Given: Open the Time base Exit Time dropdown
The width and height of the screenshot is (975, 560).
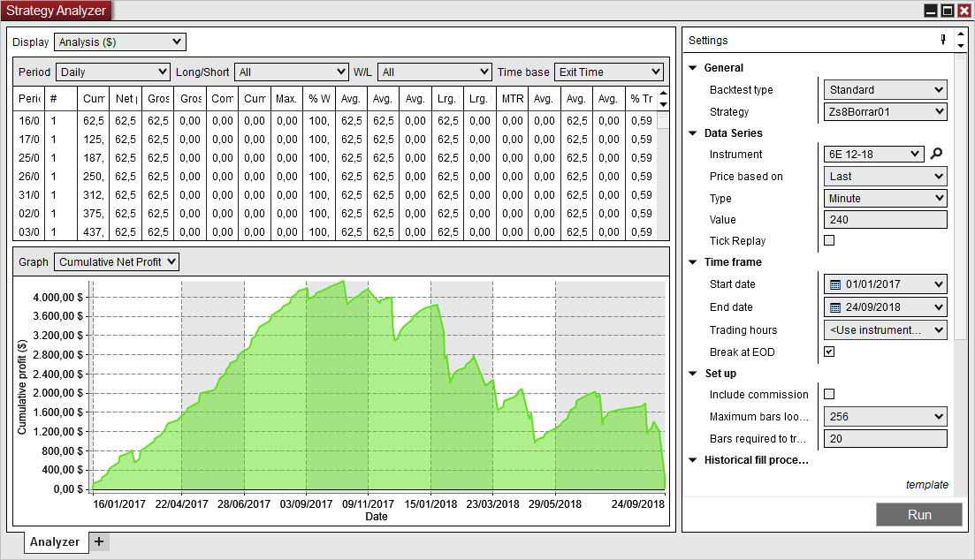Looking at the screenshot, I should pyautogui.click(x=608, y=72).
